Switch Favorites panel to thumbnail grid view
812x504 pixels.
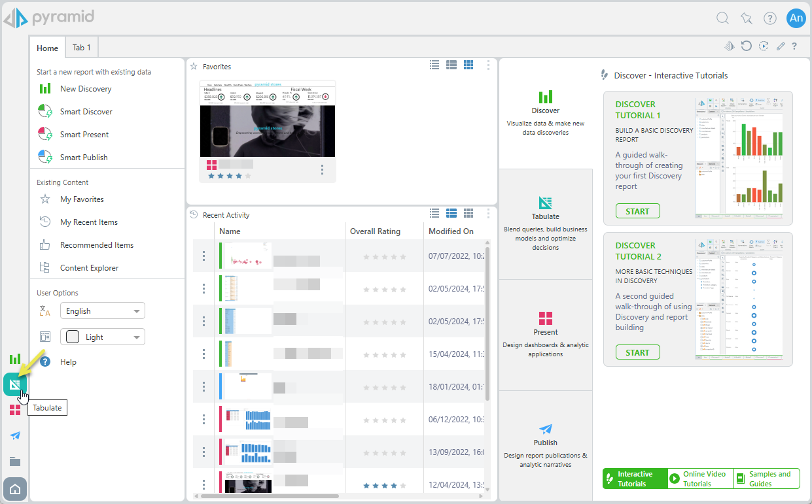click(468, 64)
